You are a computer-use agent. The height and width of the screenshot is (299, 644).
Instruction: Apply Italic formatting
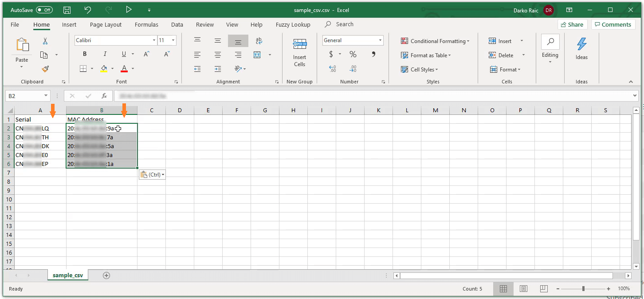pyautogui.click(x=105, y=54)
